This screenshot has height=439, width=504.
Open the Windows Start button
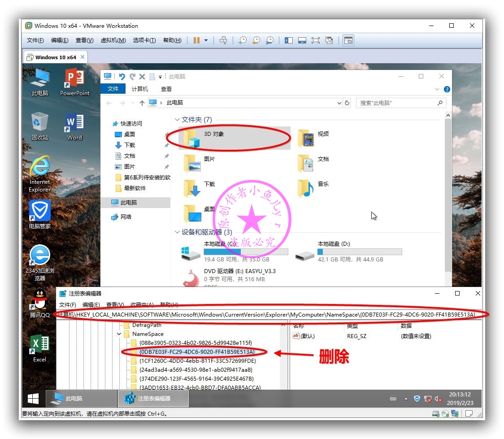33,399
